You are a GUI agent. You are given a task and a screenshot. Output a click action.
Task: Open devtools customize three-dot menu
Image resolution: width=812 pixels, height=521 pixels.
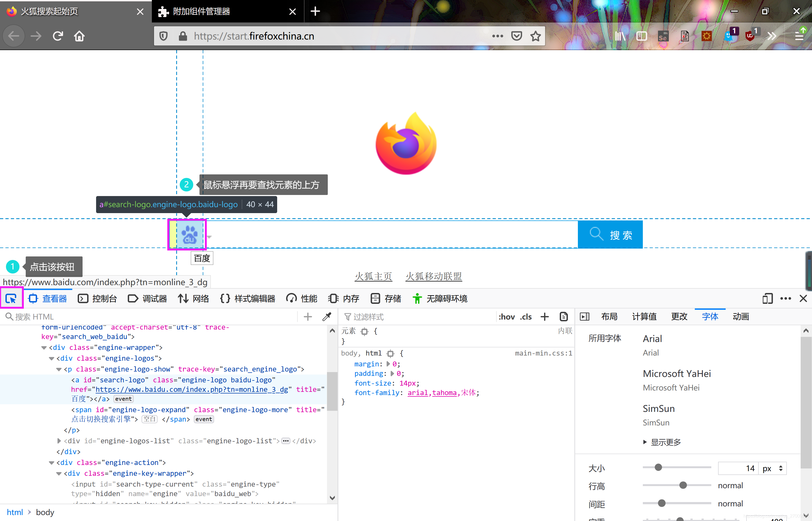[786, 298]
